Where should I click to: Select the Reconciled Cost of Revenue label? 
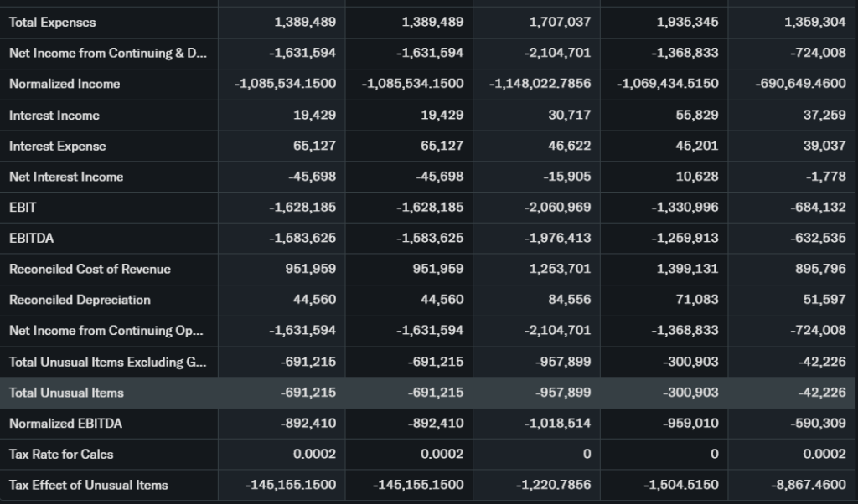pyautogui.click(x=90, y=269)
